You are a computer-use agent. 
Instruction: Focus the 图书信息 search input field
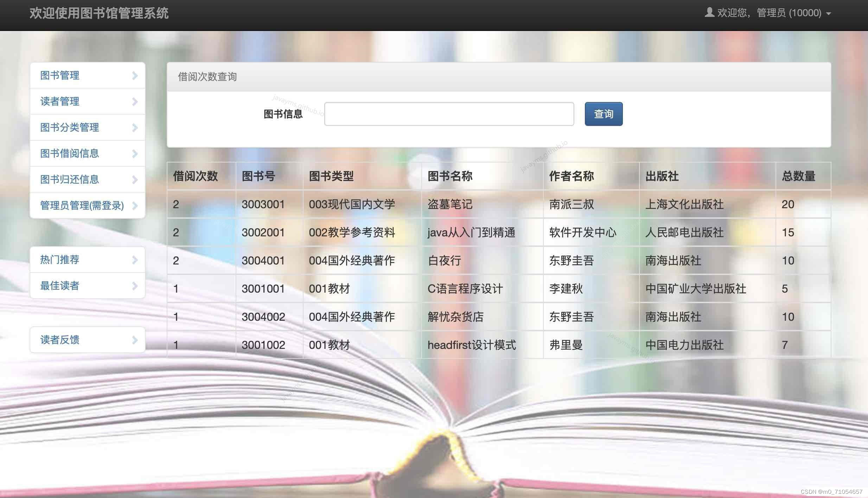(x=449, y=114)
